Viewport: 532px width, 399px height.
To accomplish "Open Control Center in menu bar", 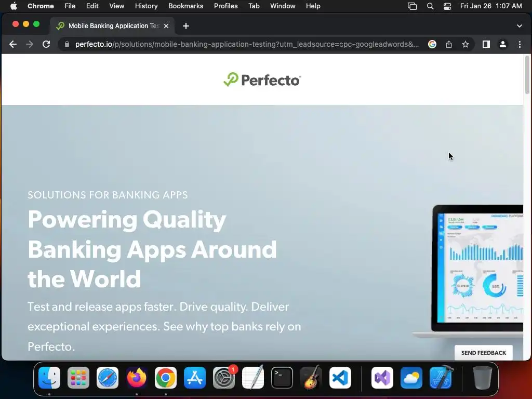I will click(447, 6).
